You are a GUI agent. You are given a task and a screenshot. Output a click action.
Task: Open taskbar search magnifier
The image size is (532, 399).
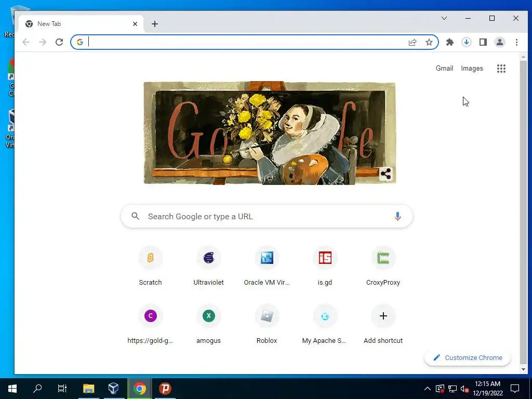point(37,389)
